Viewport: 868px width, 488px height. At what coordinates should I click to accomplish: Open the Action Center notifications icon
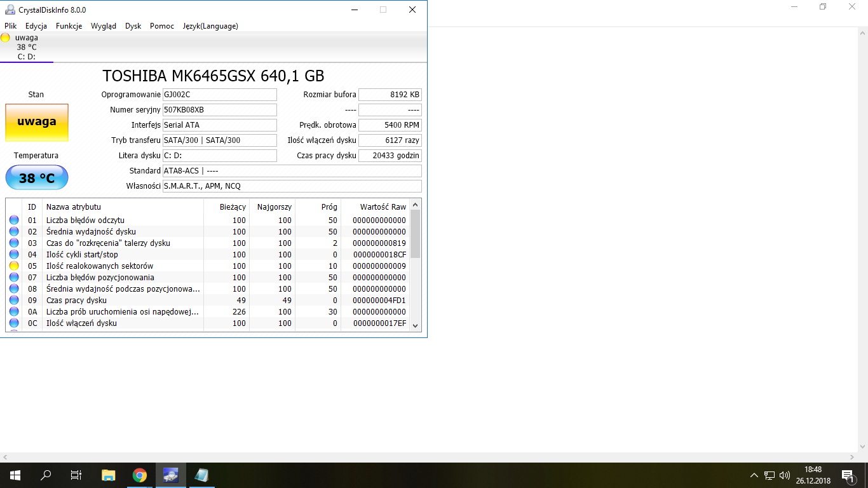(848, 475)
